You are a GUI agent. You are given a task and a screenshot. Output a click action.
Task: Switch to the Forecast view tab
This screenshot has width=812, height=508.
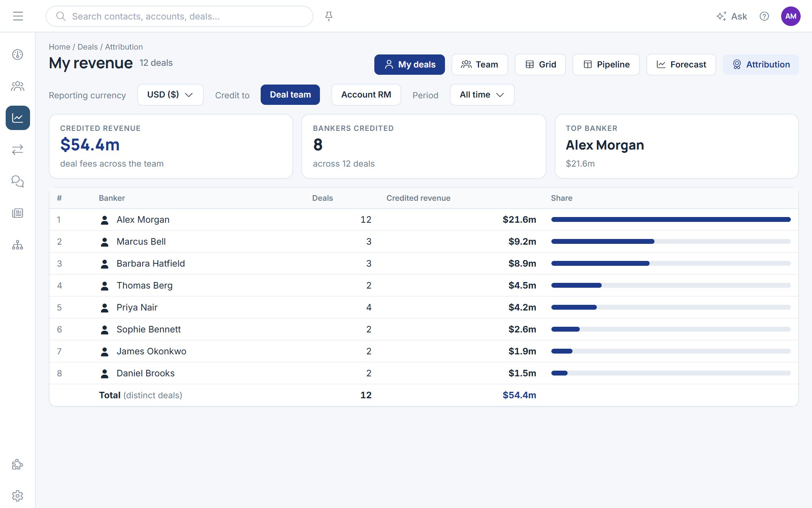click(681, 65)
